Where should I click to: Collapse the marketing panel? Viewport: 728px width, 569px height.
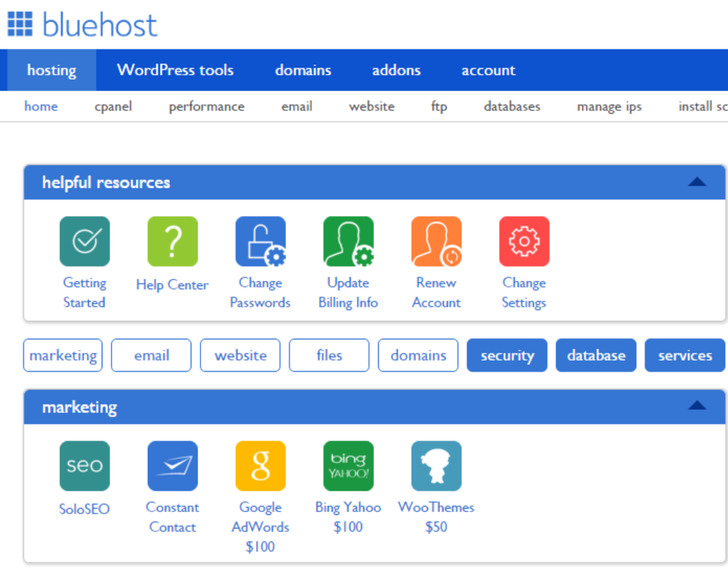click(697, 405)
